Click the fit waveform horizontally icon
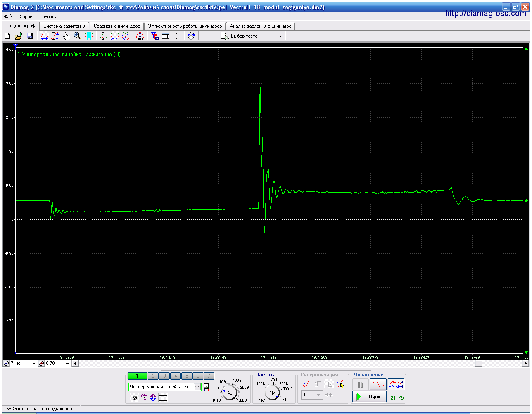The height and width of the screenshot is (414, 532). pyautogui.click(x=89, y=36)
